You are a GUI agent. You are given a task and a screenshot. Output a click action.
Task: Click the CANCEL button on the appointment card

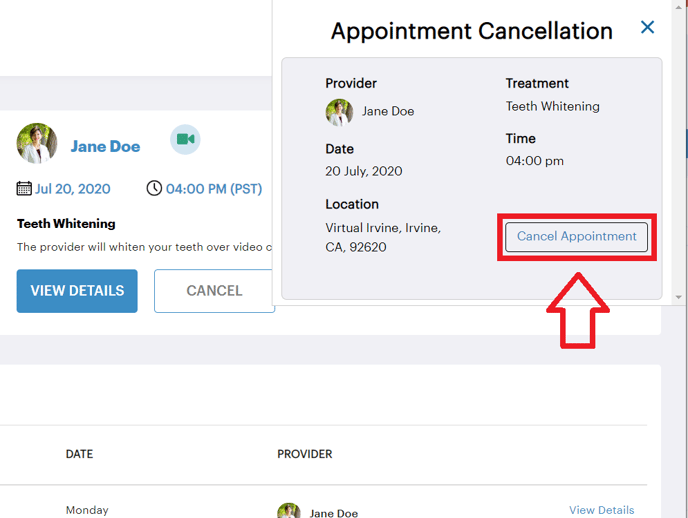(214, 291)
